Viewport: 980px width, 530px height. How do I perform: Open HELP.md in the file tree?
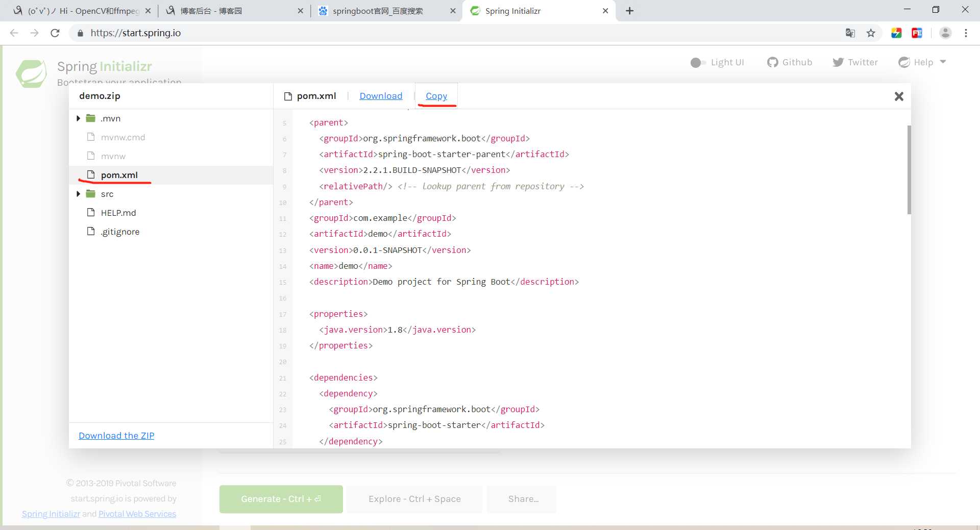point(118,213)
